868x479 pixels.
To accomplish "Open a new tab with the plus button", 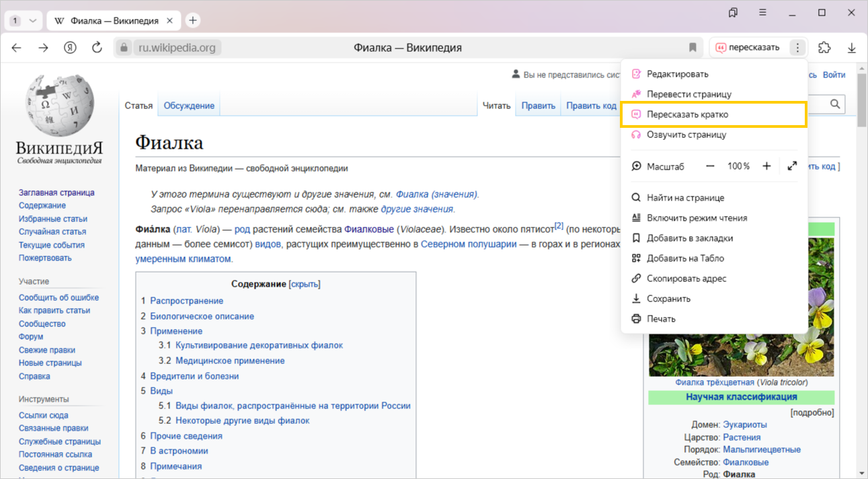I will (x=193, y=20).
